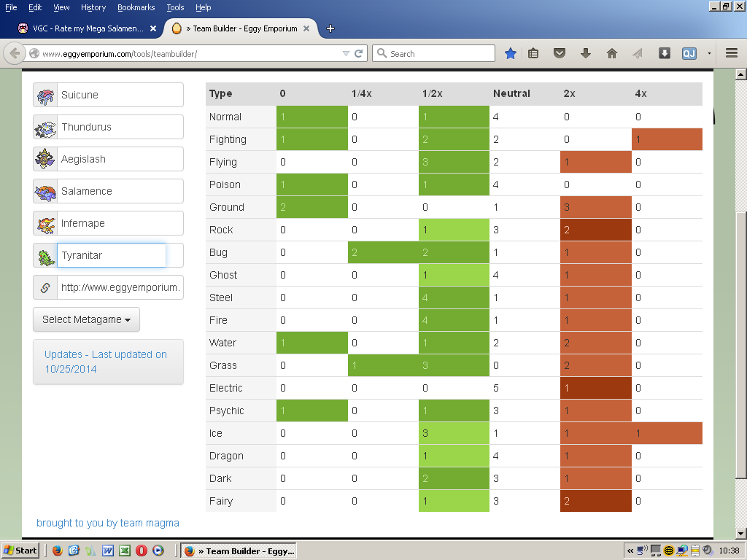Click the page scrollbar up arrow
The height and width of the screenshot is (560, 747).
741,74
